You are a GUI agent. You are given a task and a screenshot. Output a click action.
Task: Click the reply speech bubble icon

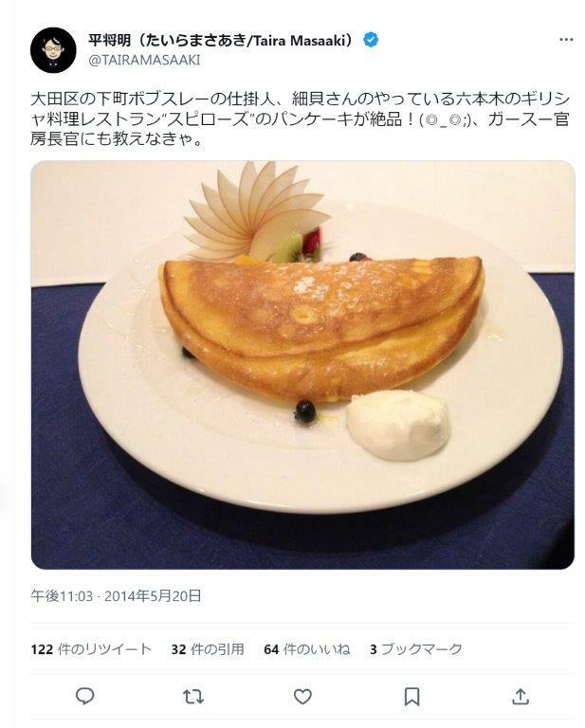[85, 696]
